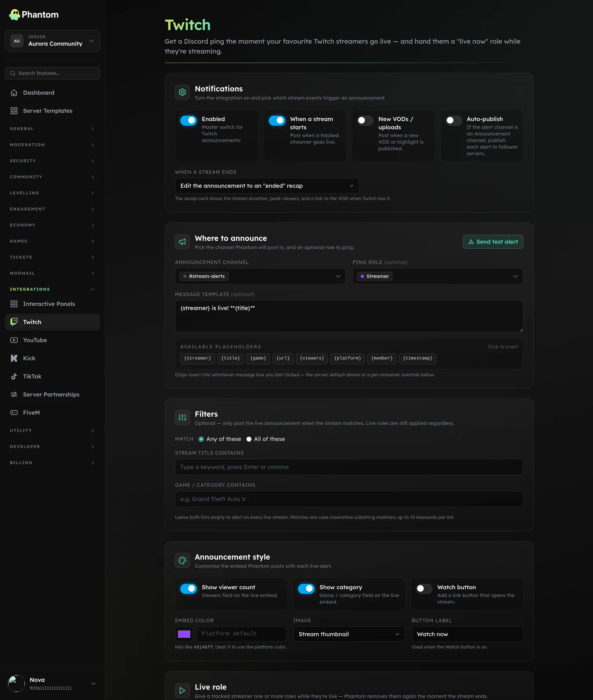This screenshot has width=593, height=700.
Task: Select the Any of these radio
Action: click(x=201, y=439)
